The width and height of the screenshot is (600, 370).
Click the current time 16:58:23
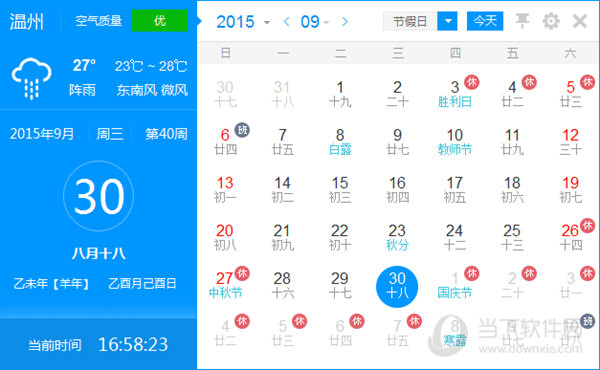point(133,344)
